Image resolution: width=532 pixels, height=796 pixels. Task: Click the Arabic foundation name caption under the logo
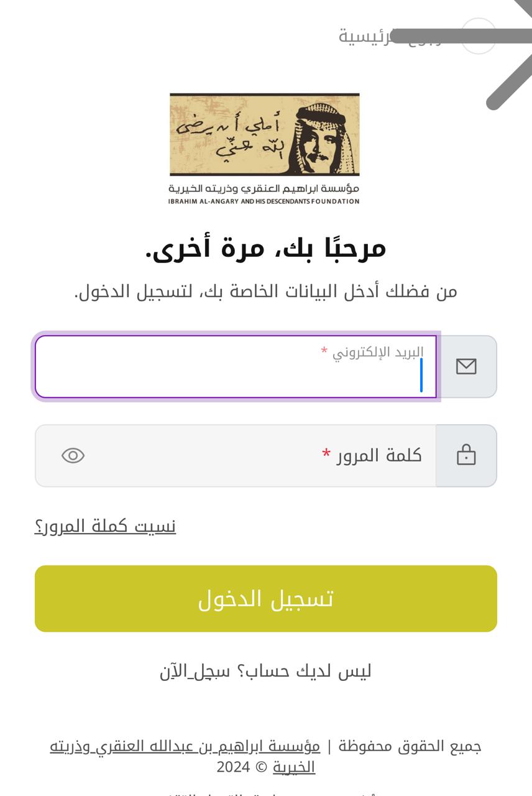(264, 188)
